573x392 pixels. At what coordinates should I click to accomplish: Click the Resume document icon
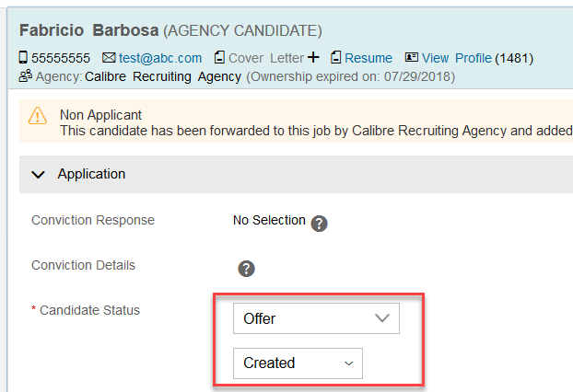335,57
